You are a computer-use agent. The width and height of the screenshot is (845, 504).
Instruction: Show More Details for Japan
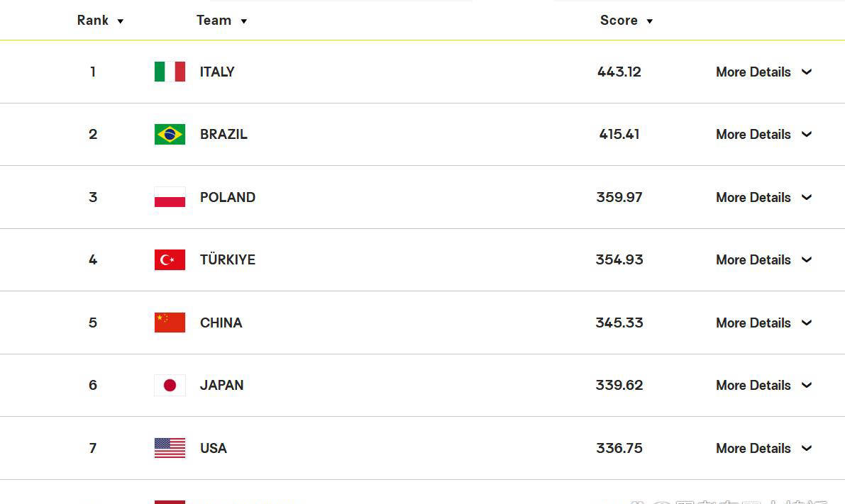click(753, 386)
